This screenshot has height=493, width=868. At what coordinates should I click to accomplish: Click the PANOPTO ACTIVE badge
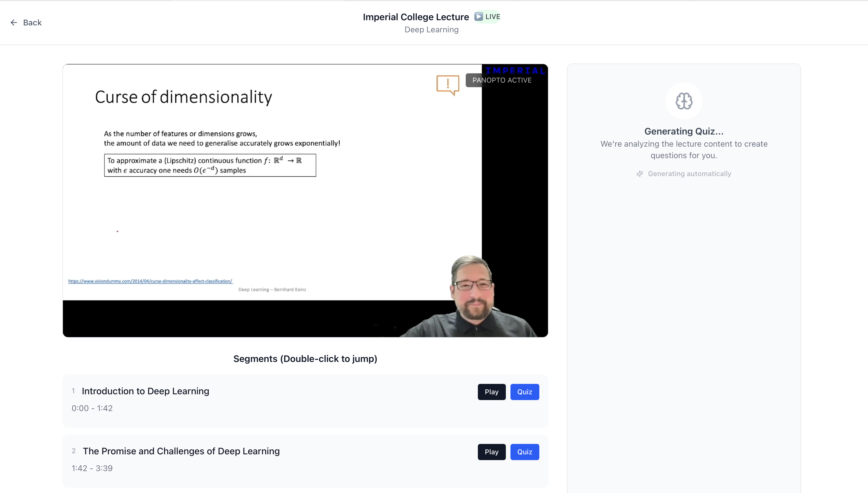click(502, 80)
